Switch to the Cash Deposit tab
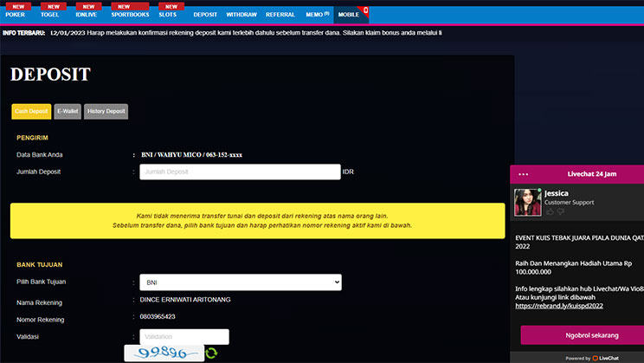The width and height of the screenshot is (644, 363). pos(31,112)
